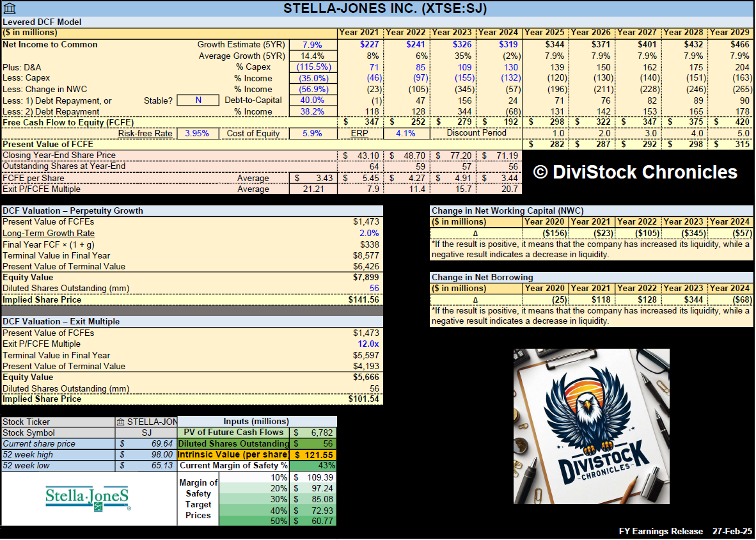The height and width of the screenshot is (540, 756).
Task: Click the 27-Feb-25 date text
Action: [x=732, y=531]
